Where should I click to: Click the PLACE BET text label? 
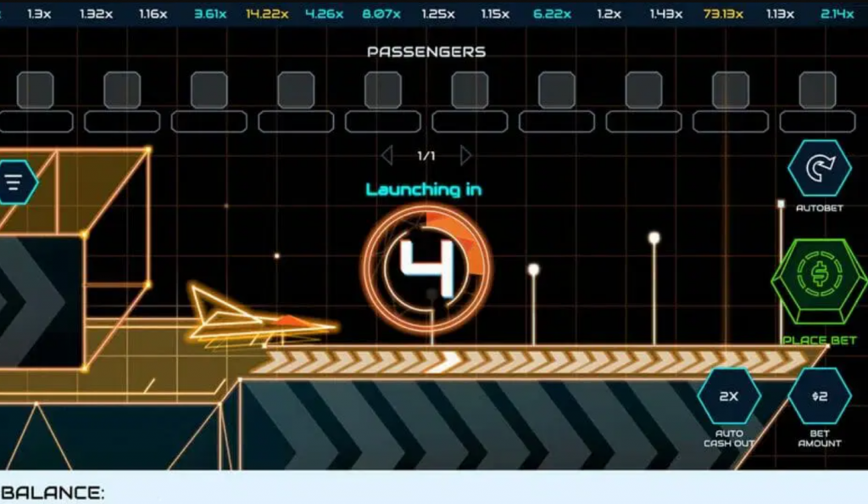tap(820, 340)
